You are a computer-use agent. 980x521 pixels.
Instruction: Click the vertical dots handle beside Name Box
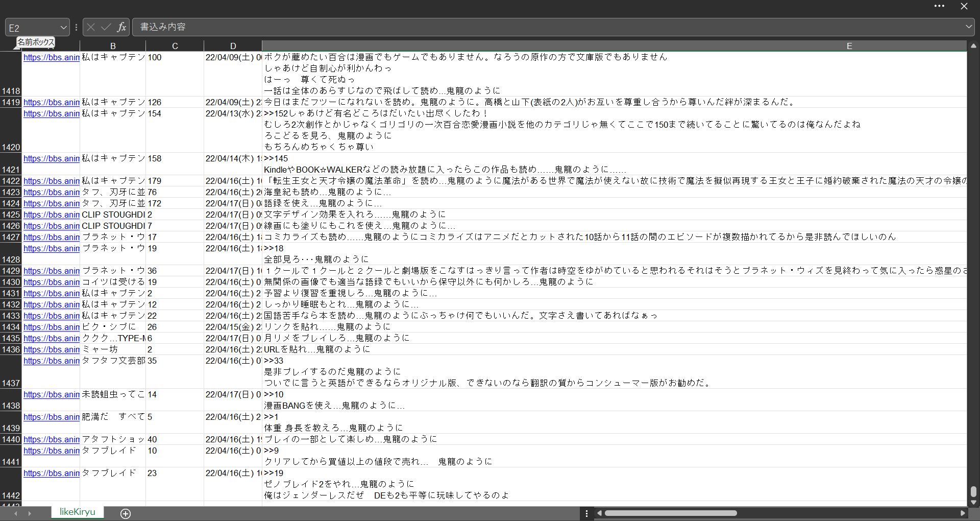pyautogui.click(x=76, y=28)
